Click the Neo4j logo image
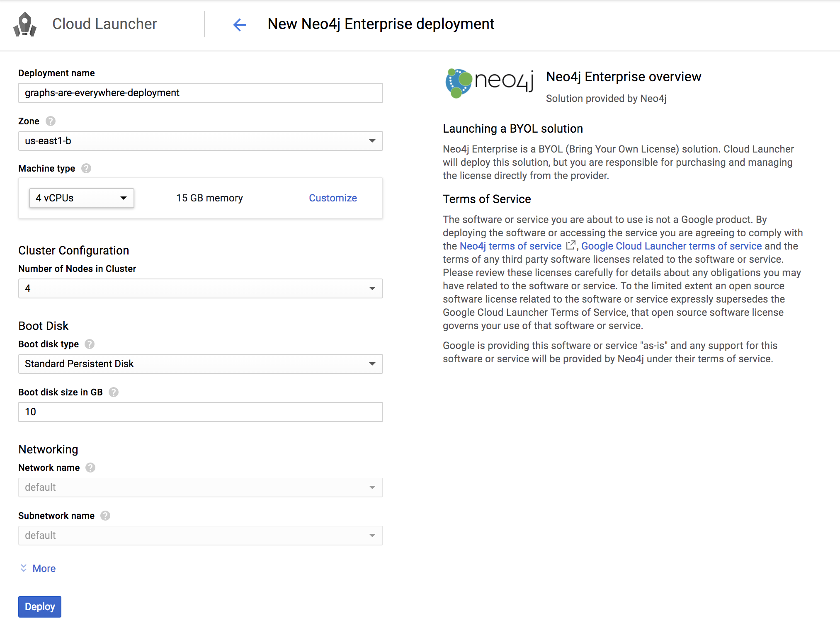The width and height of the screenshot is (840, 630). [489, 83]
